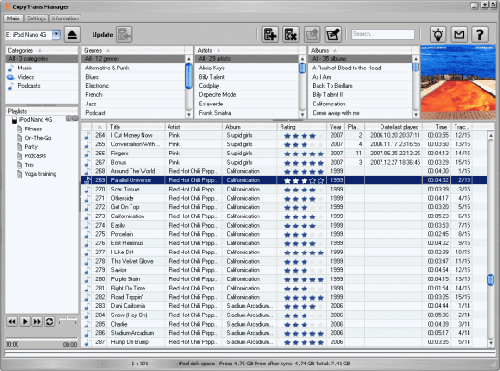Select the track Dani California

pos(284,306)
